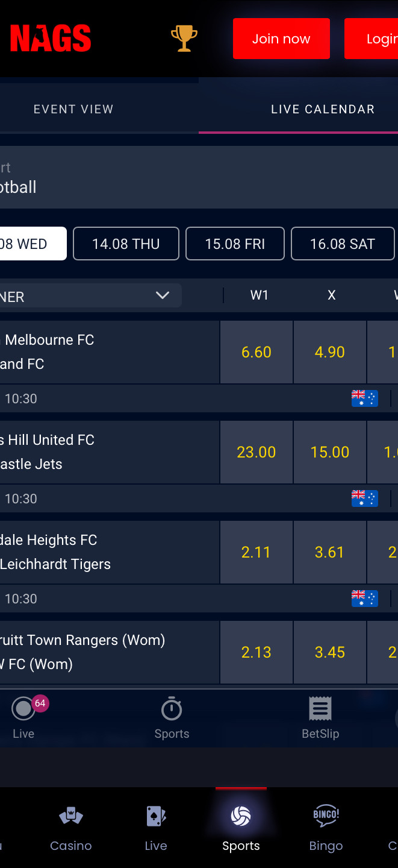Select the 14.08 THU date
The height and width of the screenshot is (868, 398).
126,244
